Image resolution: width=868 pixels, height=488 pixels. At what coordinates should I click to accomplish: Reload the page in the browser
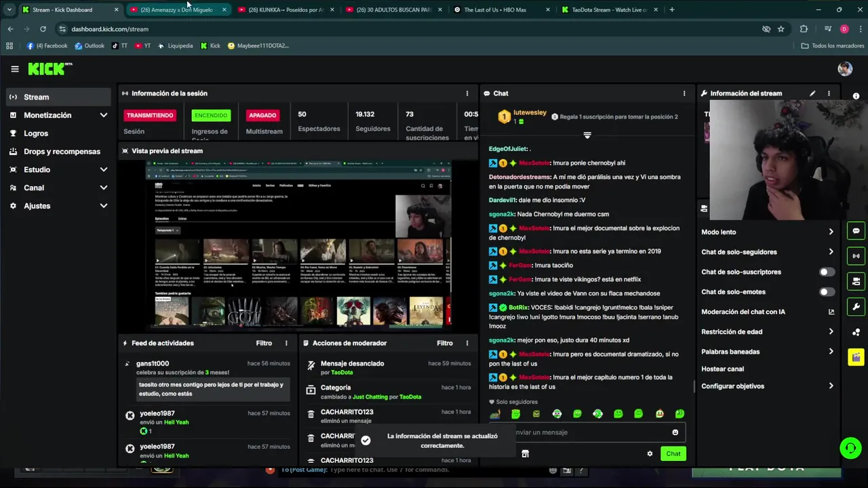[x=43, y=29]
